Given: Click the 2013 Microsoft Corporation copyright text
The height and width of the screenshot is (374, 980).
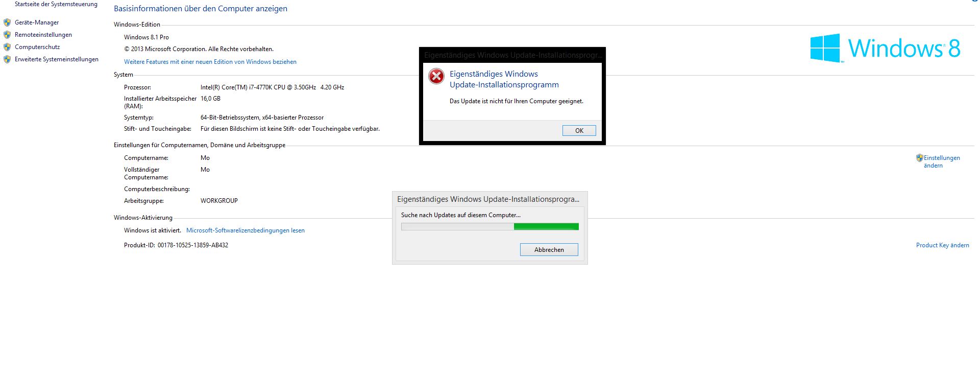Looking at the screenshot, I should pos(199,49).
